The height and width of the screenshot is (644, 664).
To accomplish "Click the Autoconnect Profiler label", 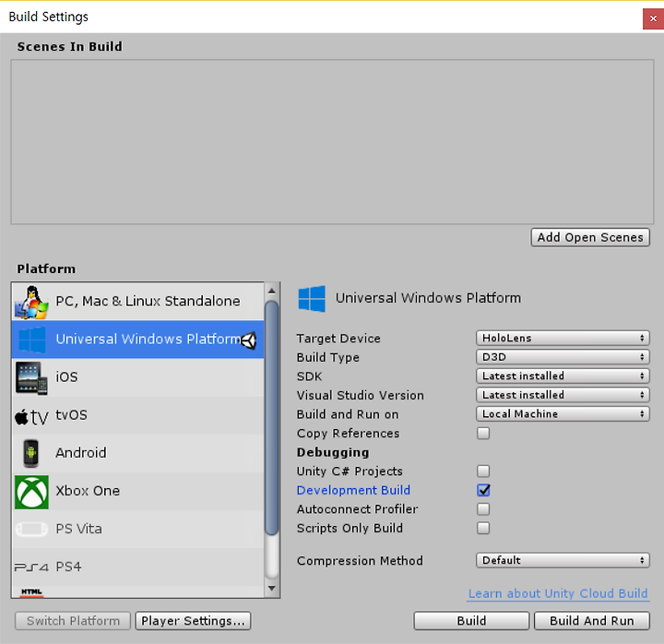I will click(357, 509).
